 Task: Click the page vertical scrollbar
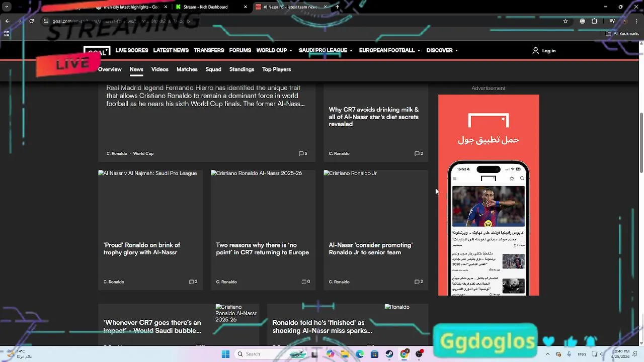641,142
